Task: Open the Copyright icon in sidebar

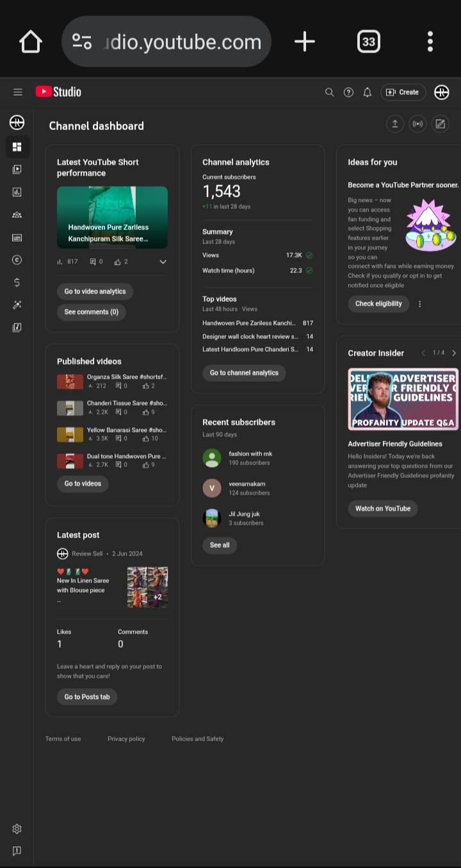Action: pyautogui.click(x=17, y=259)
